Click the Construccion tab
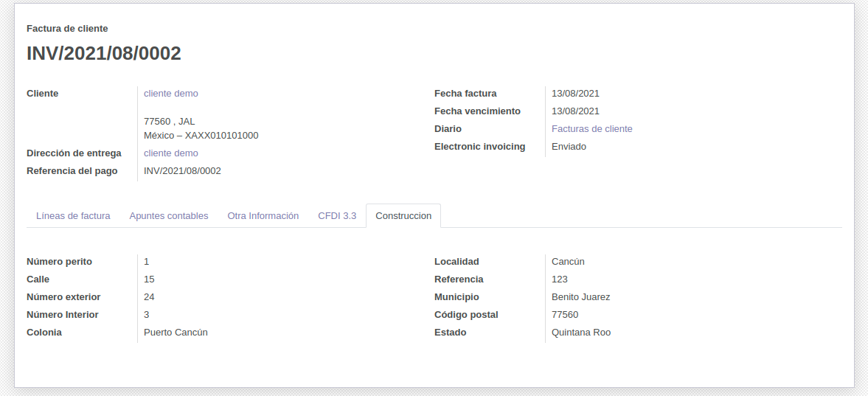This screenshot has height=396, width=868. tap(403, 216)
